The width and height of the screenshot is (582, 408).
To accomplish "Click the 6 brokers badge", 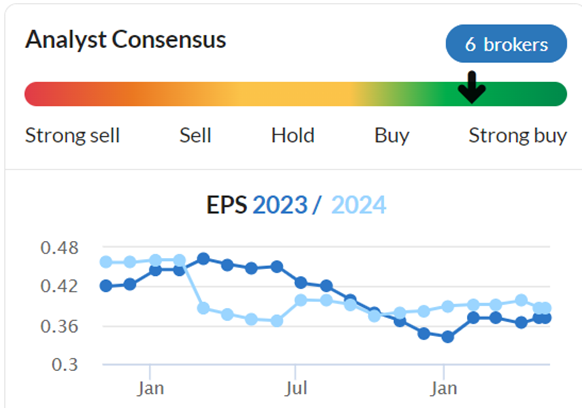I will click(506, 44).
